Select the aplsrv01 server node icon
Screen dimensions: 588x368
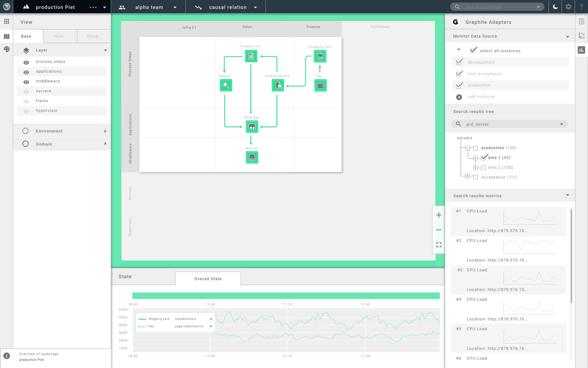tap(252, 157)
